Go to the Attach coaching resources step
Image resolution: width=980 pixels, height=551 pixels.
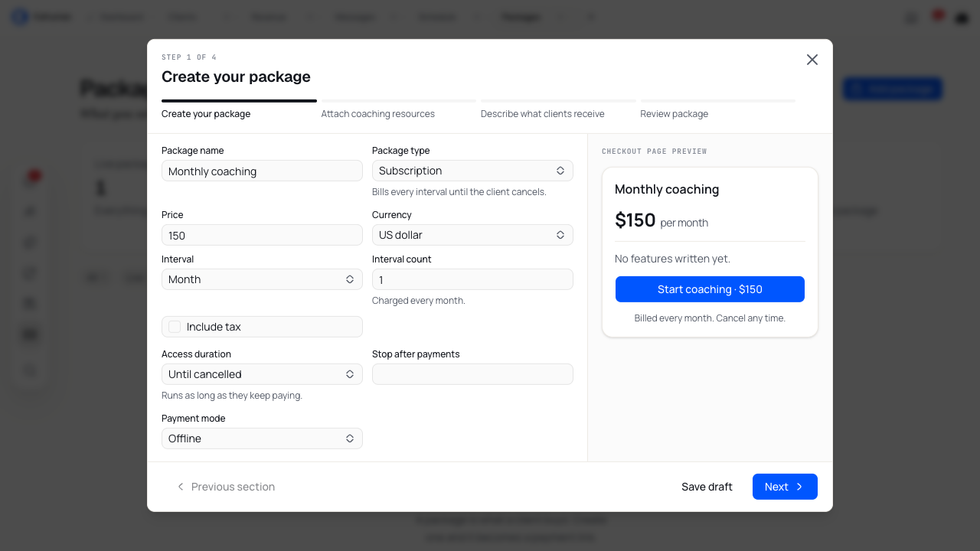tap(398, 109)
